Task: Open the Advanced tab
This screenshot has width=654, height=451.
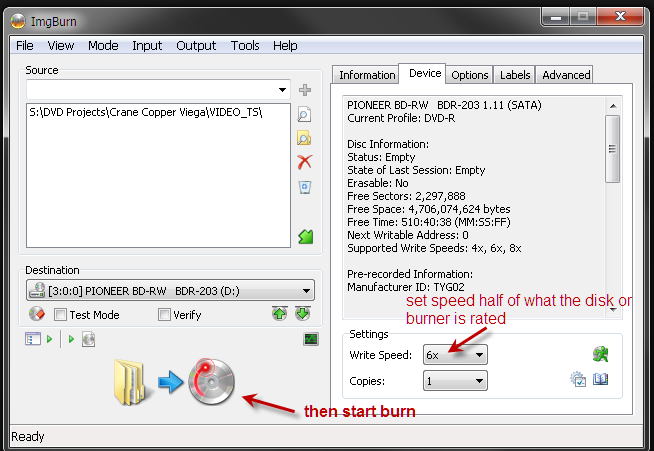Action: coord(566,75)
